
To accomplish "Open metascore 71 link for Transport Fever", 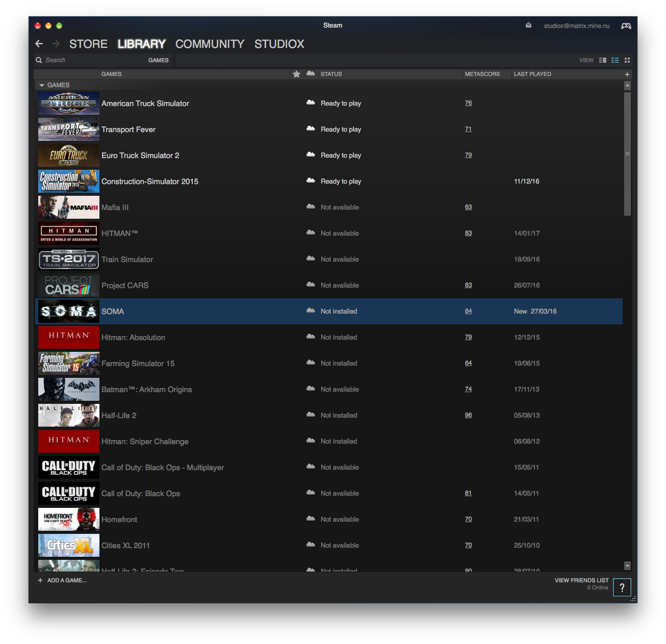I will click(x=468, y=129).
